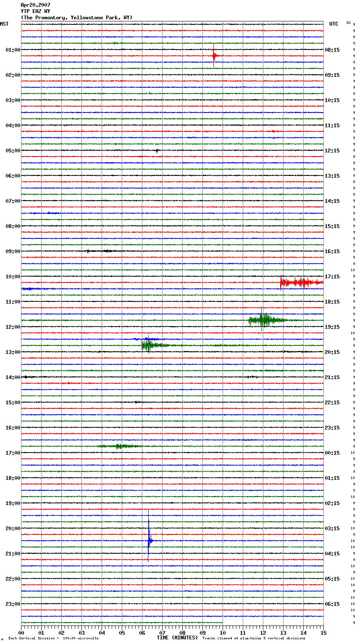Screen dimensions: 357x644
Task: Select the 14:00 MST time label
Action: click(13, 377)
